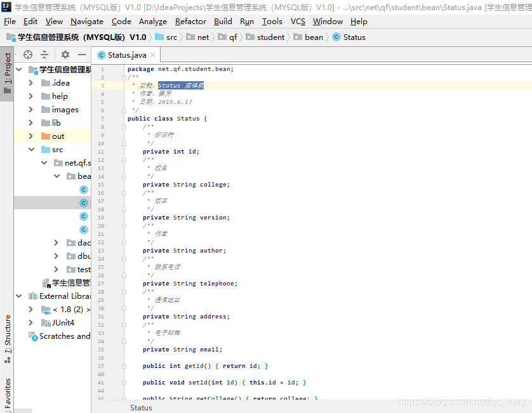The image size is (532, 413).
Task: Click the locate/scroll-from-source target icon
Action: tap(28, 55)
